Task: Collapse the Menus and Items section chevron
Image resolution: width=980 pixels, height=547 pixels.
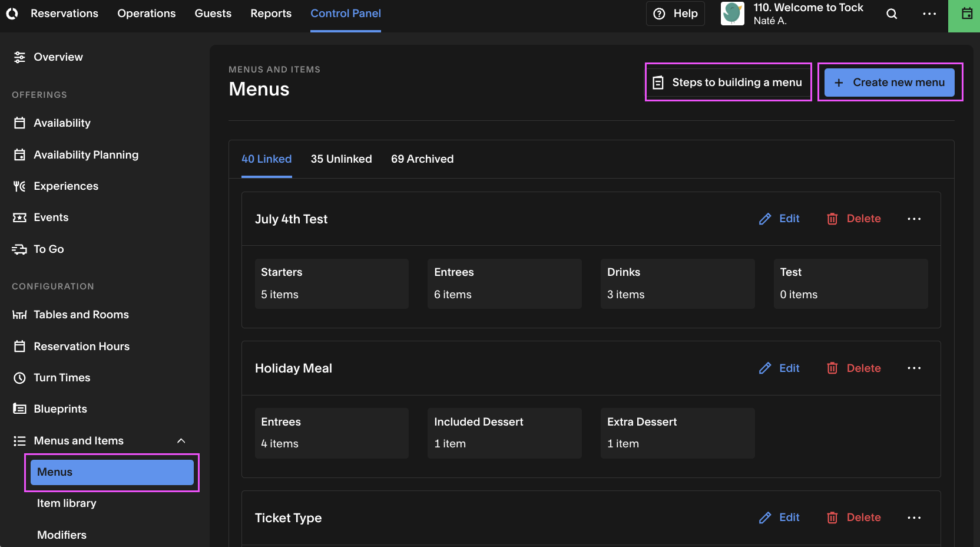Action: pyautogui.click(x=181, y=441)
